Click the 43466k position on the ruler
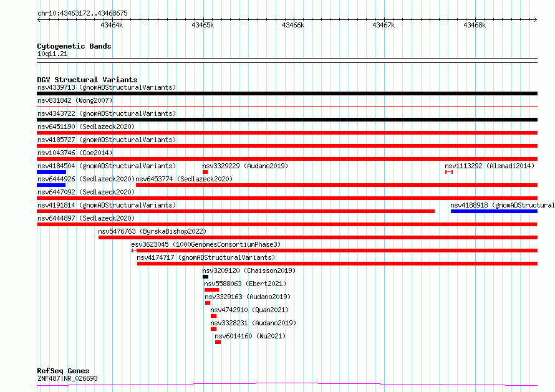 [292, 25]
